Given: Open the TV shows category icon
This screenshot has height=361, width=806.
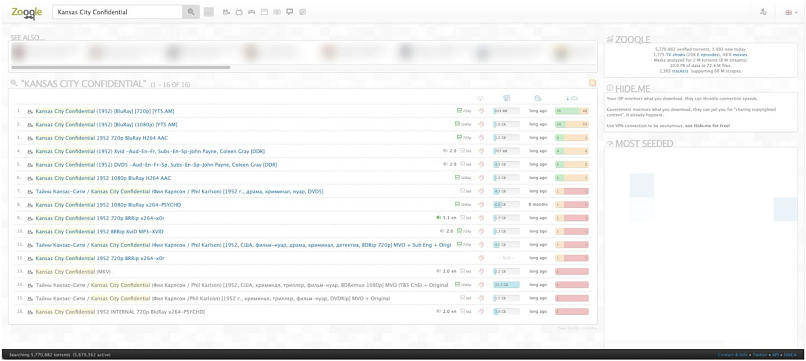Looking at the screenshot, I should pos(239,12).
